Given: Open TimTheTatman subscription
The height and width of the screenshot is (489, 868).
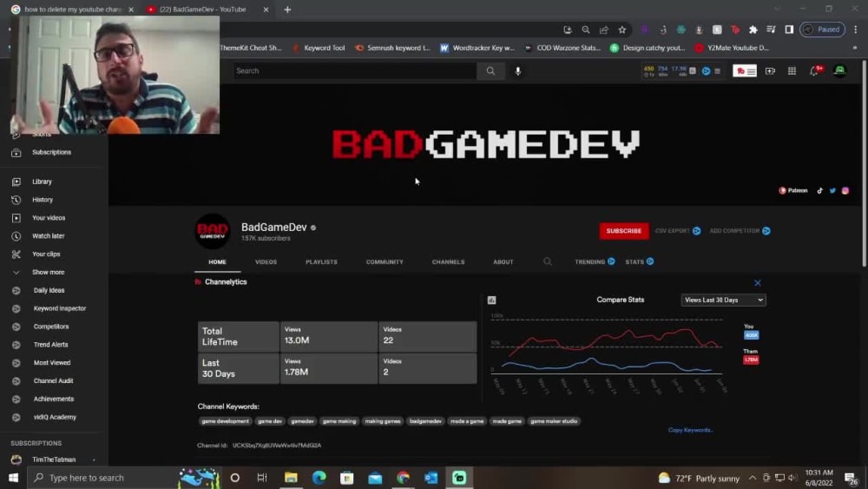Looking at the screenshot, I should click(x=54, y=459).
